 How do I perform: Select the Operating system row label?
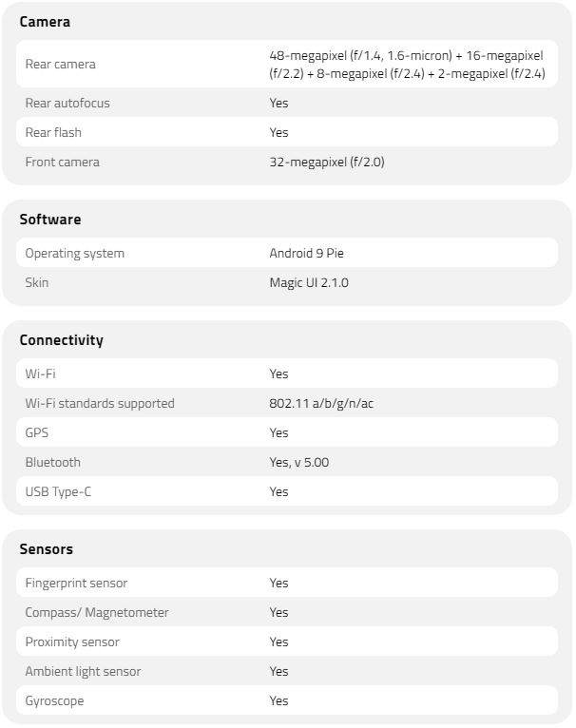pyautogui.click(x=74, y=253)
